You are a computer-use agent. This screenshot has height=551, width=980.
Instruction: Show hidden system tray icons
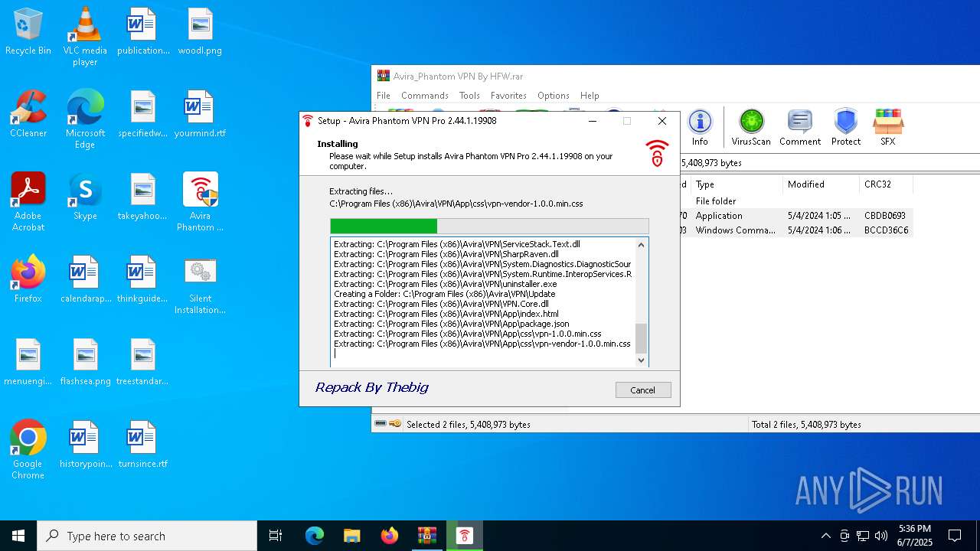coord(825,536)
